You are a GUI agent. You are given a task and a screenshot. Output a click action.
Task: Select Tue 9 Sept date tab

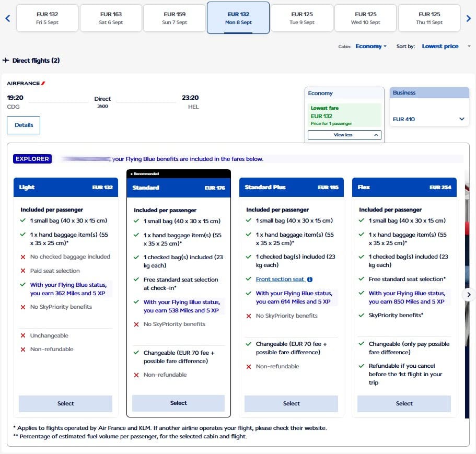[303, 18]
